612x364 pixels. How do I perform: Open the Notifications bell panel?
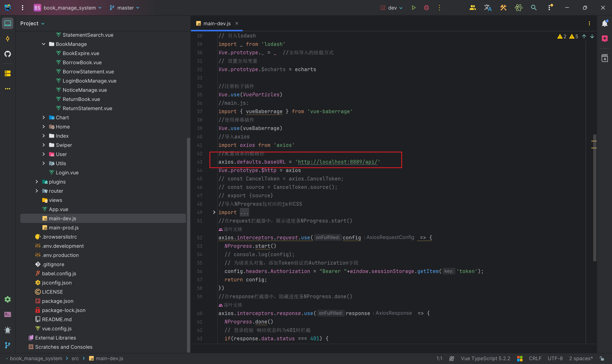click(x=605, y=24)
